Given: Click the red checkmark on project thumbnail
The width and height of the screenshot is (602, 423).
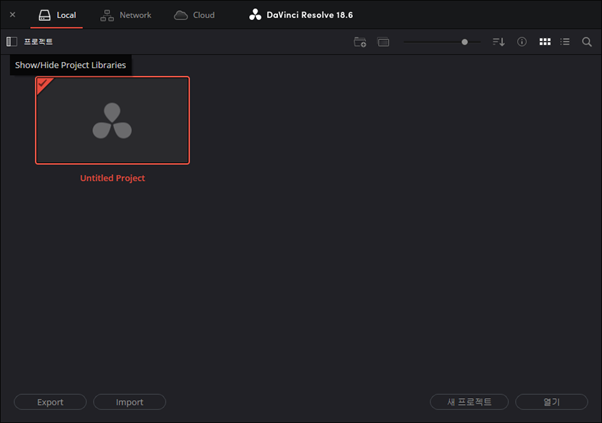Looking at the screenshot, I should point(43,84).
